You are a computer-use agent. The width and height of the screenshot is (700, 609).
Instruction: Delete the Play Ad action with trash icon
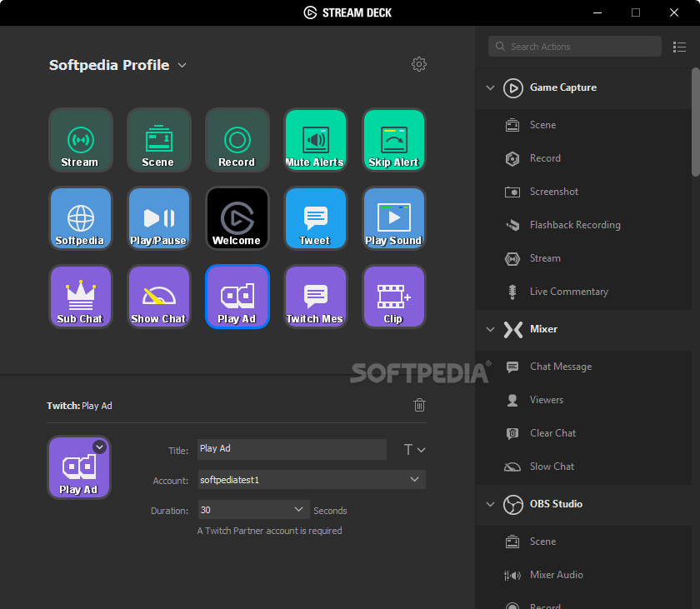(419, 405)
